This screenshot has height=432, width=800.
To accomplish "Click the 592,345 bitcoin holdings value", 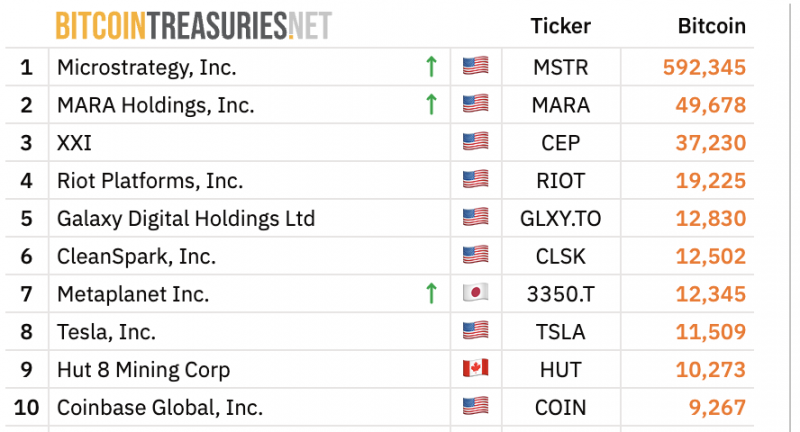I will pos(704,67).
